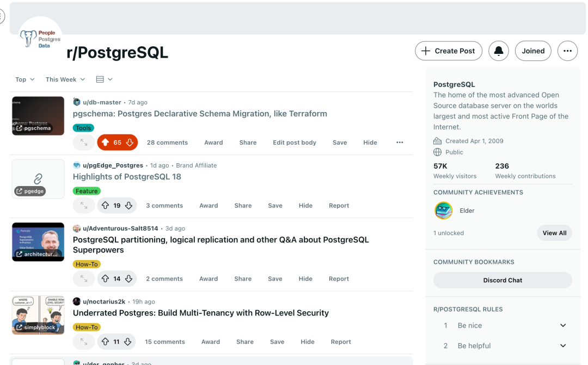Downvote the PostgreSQL partitioning Q&A post
This screenshot has width=588, height=365.
coord(128,279)
